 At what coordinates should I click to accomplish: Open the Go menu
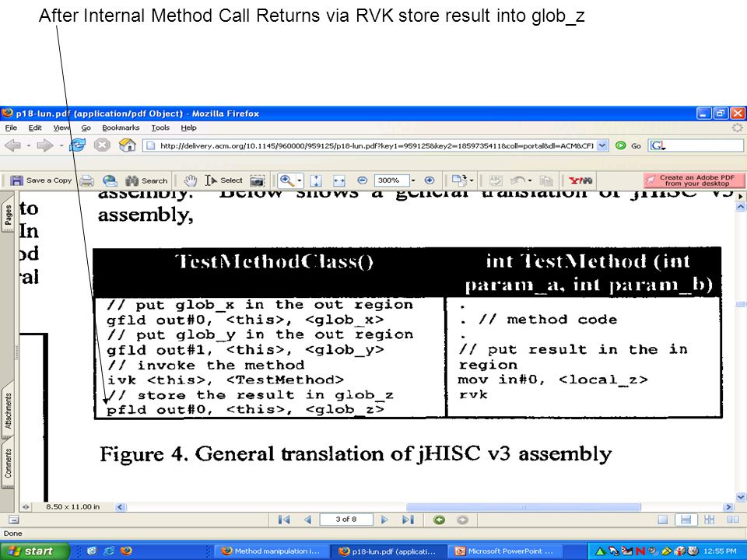point(86,128)
